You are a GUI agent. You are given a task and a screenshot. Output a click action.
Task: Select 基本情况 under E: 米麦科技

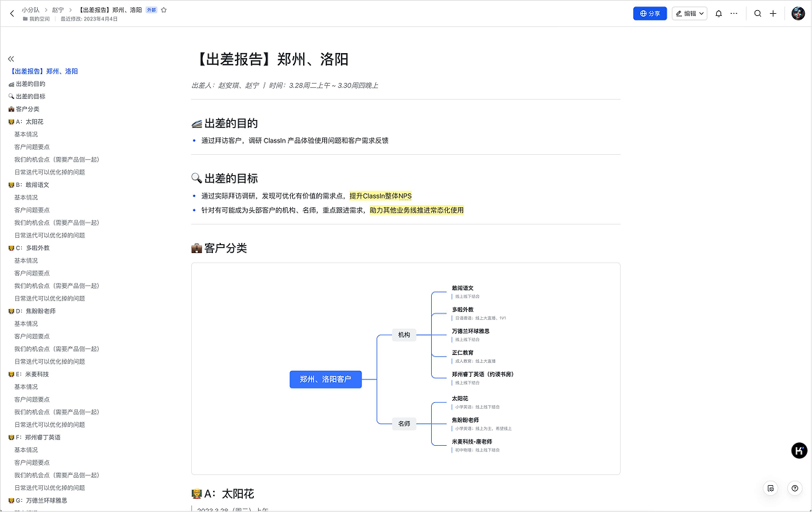click(26, 387)
